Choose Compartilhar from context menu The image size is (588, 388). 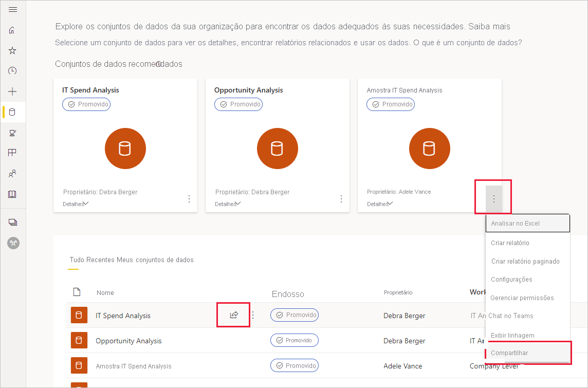(528, 353)
